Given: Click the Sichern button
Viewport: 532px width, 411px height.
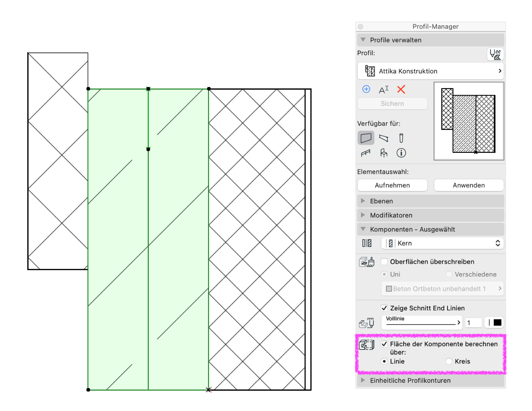Looking at the screenshot, I should point(392,103).
